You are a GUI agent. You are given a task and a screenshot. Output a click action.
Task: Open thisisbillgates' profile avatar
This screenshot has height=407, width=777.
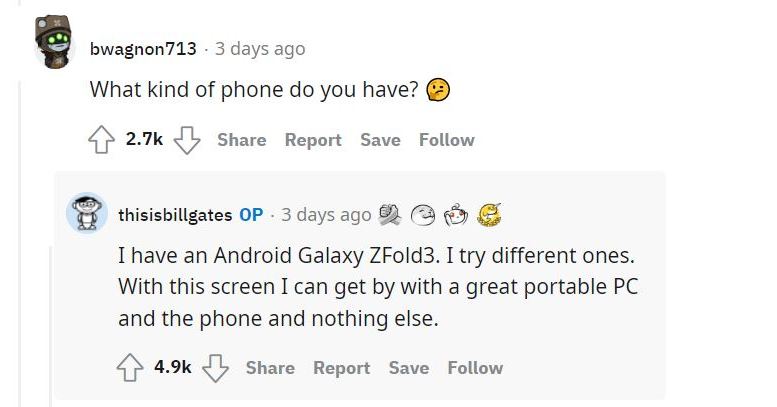87,214
